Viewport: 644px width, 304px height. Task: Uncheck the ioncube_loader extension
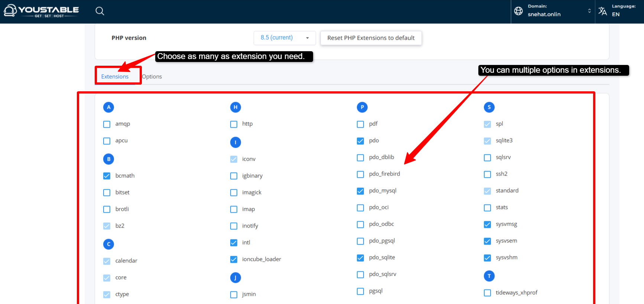click(x=234, y=259)
